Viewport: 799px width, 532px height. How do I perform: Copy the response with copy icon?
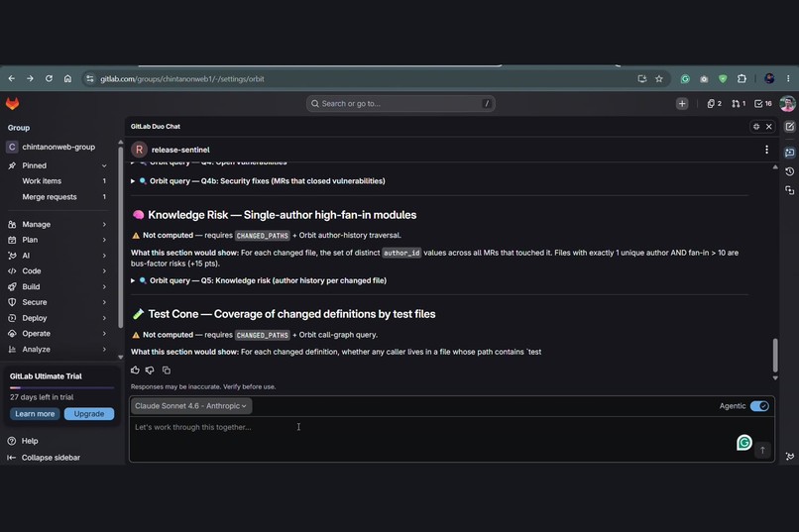(167, 371)
